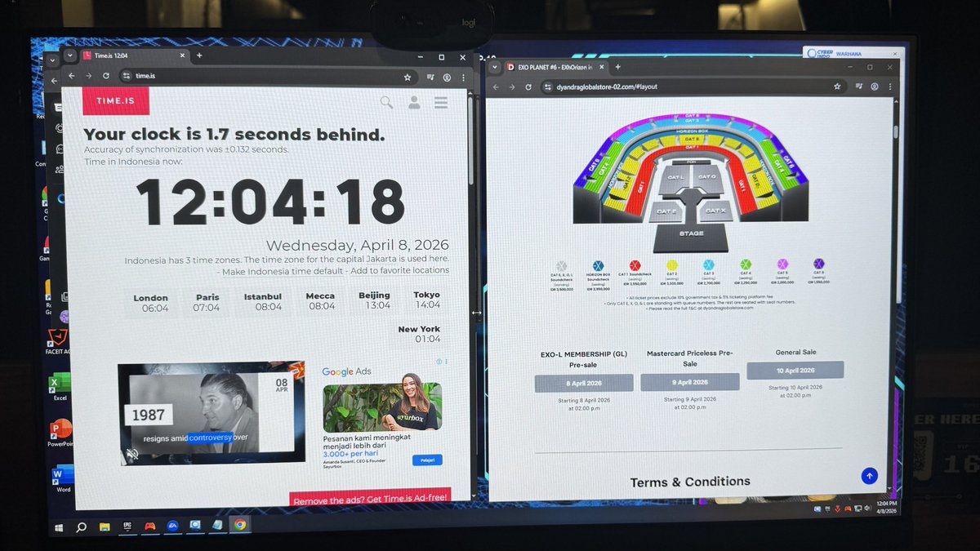Reload the time.is page
This screenshot has width=980, height=551.
click(x=105, y=75)
